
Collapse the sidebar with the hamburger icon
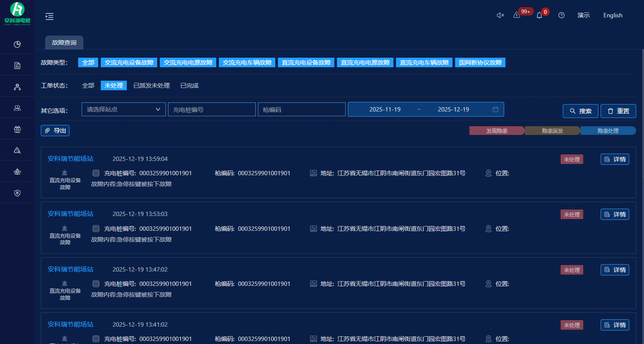(50, 16)
